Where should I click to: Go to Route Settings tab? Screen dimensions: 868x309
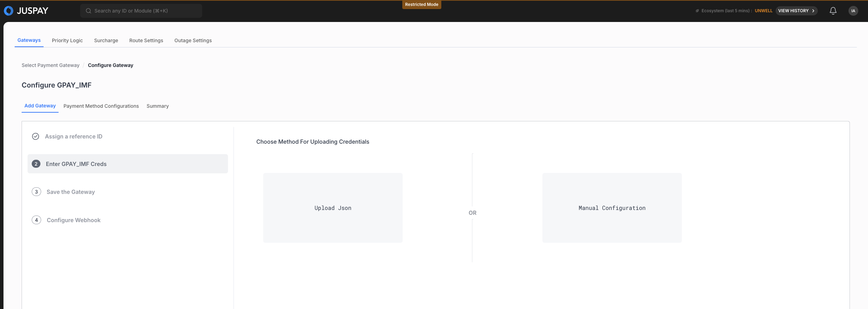(146, 40)
